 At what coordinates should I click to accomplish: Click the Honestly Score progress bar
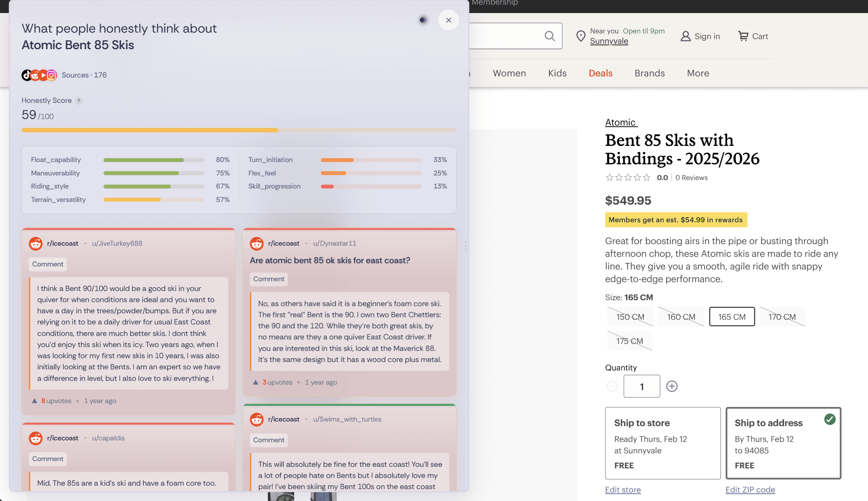[239, 130]
